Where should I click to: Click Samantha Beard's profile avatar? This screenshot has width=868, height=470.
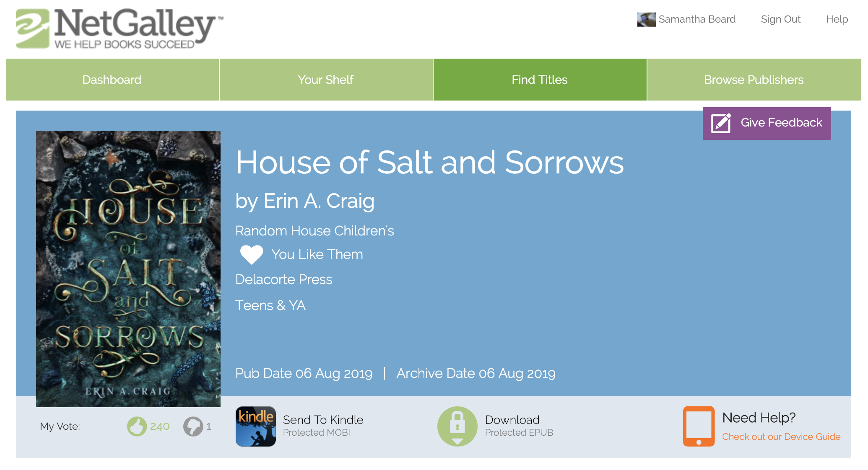pyautogui.click(x=646, y=20)
